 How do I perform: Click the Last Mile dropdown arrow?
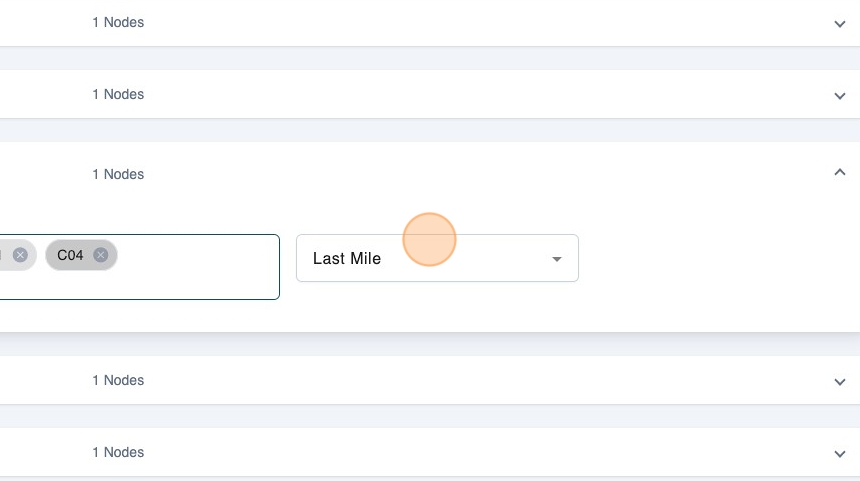pyautogui.click(x=557, y=259)
